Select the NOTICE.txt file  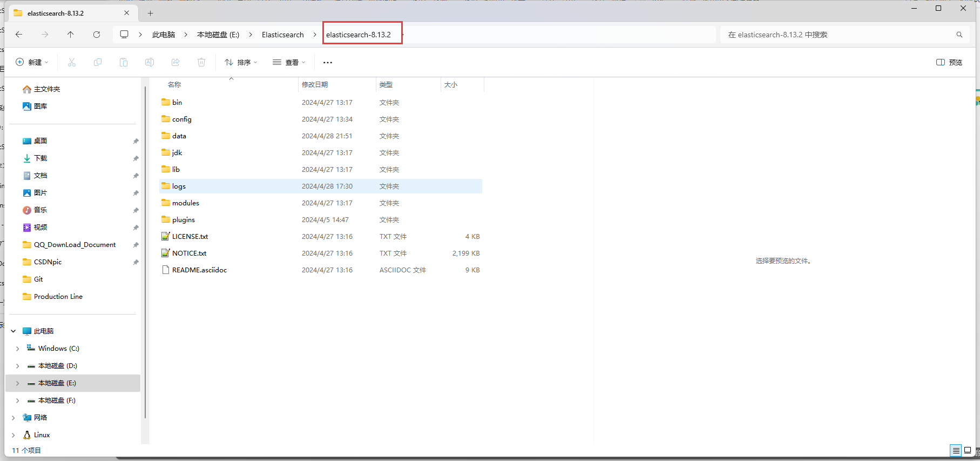coord(321,253)
